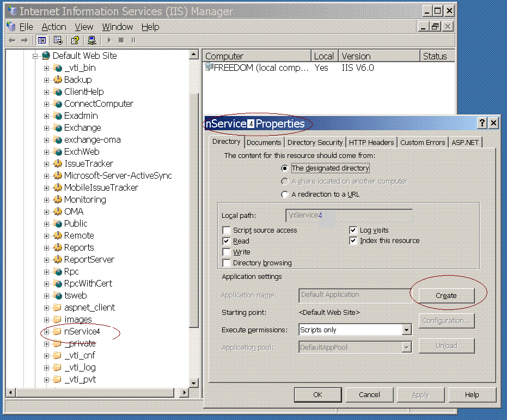The width and height of the screenshot is (507, 420).
Task: Click the Stop item toolbar icon
Action: (121, 40)
